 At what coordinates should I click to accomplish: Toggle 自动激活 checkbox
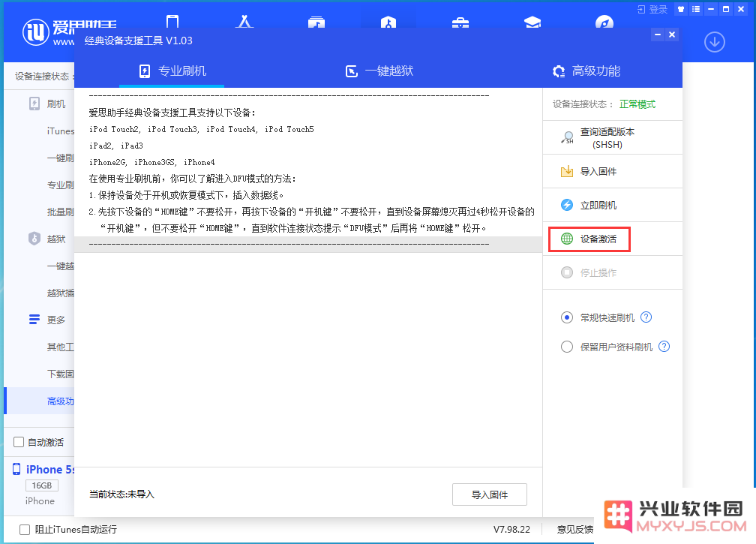[x=19, y=442]
